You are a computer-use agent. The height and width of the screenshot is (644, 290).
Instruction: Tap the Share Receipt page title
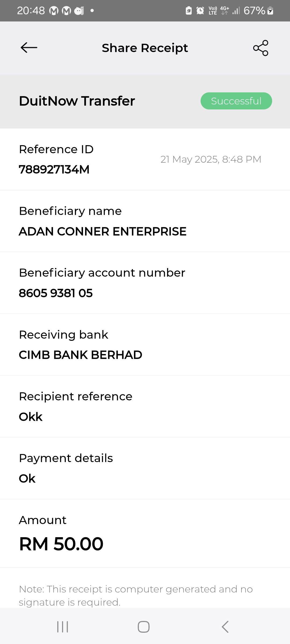pos(145,48)
